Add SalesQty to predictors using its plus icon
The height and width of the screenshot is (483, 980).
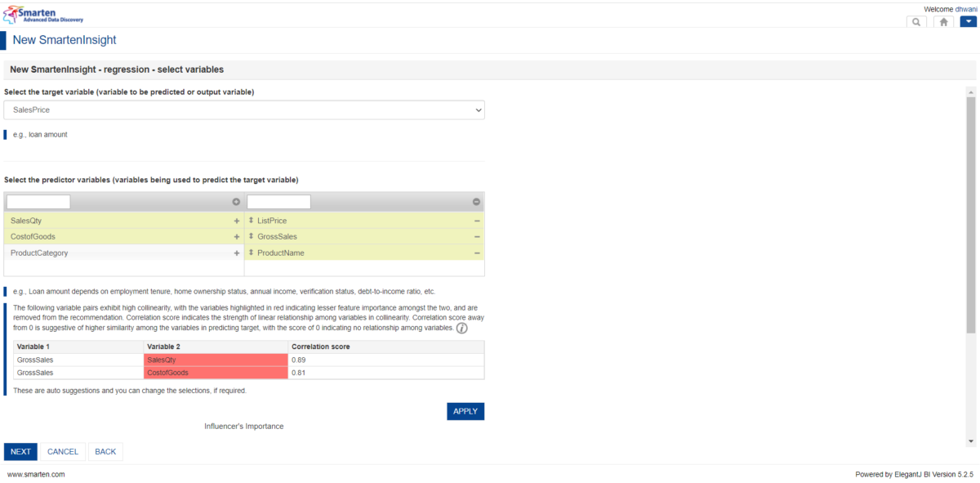pyautogui.click(x=236, y=220)
